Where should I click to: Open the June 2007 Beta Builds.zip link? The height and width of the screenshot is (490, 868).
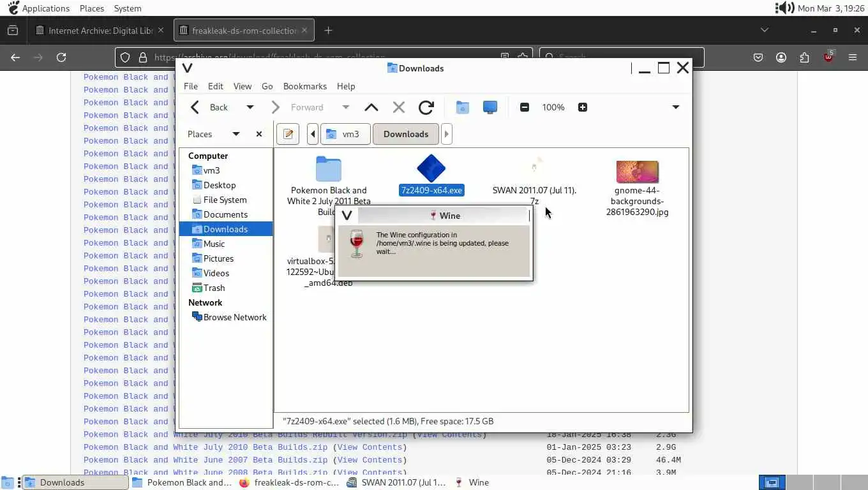pyautogui.click(x=206, y=460)
